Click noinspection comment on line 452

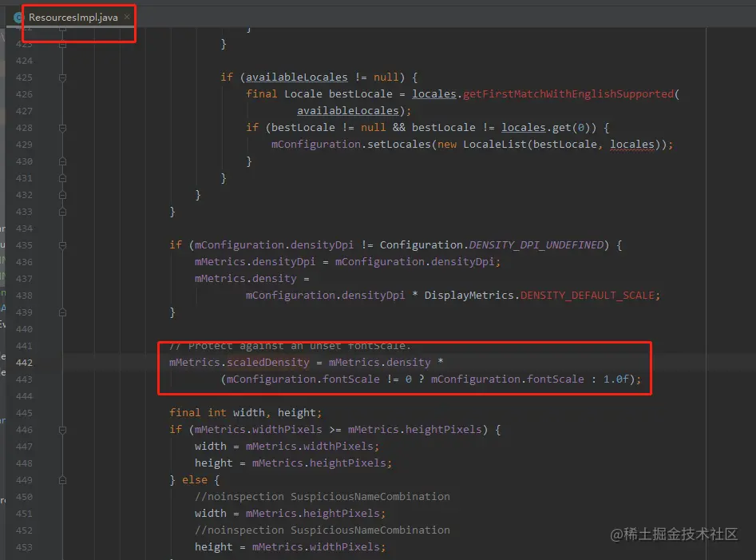pyautogui.click(x=322, y=530)
